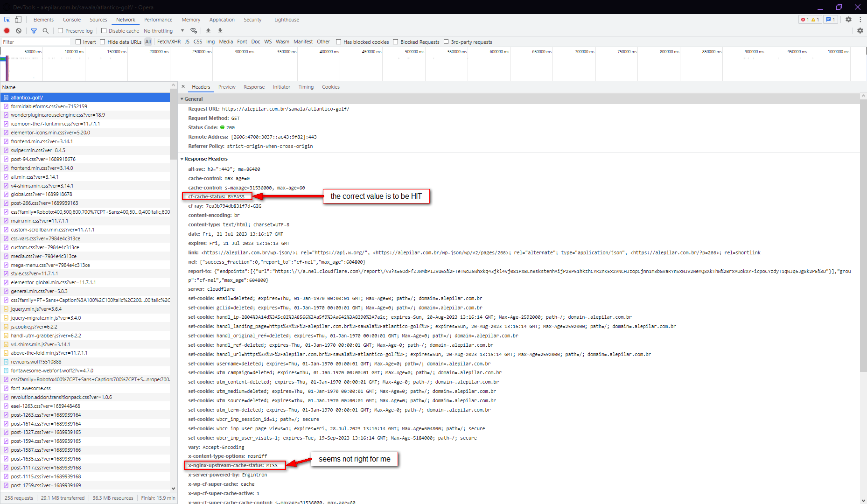Clear the network log
The height and width of the screenshot is (504, 867).
tap(19, 31)
